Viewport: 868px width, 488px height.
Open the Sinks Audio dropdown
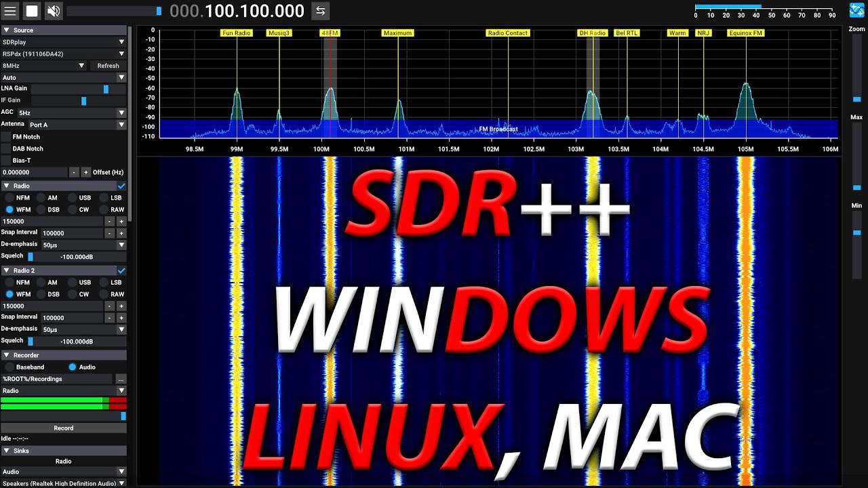click(64, 472)
